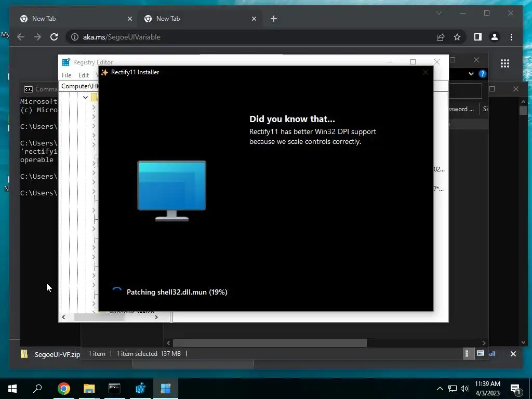Screen dimensions: 532x399
Task: Switch to large icons view in Explorer
Action: (x=481, y=353)
